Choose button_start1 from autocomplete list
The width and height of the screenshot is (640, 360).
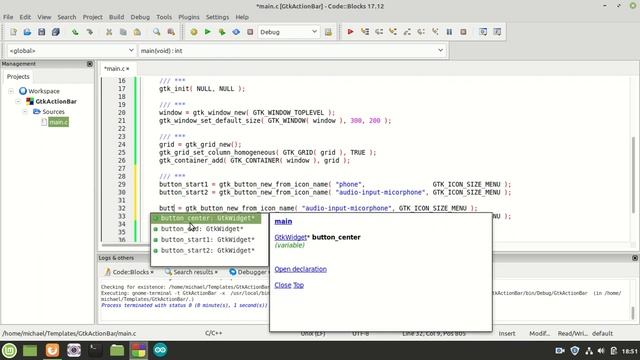(x=207, y=240)
